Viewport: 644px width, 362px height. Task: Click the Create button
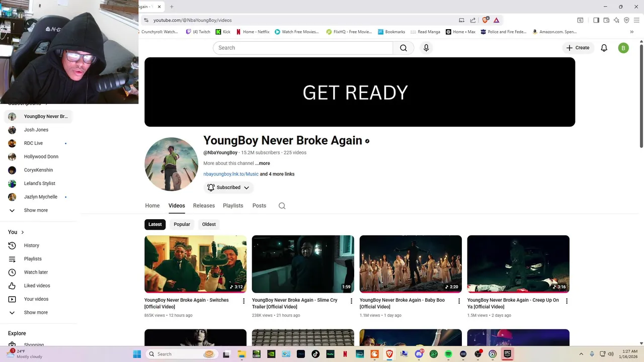click(578, 48)
